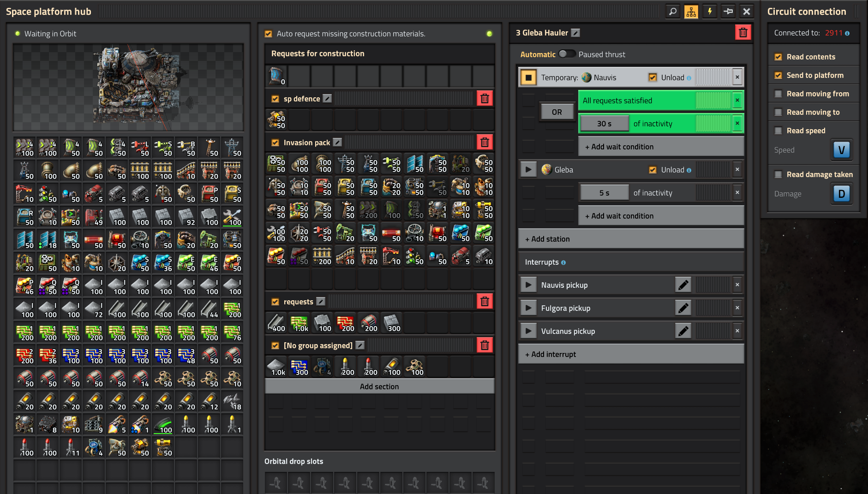Screen dimensions: 868x494
Task: Edit requests group name pencil
Action: 321,302
